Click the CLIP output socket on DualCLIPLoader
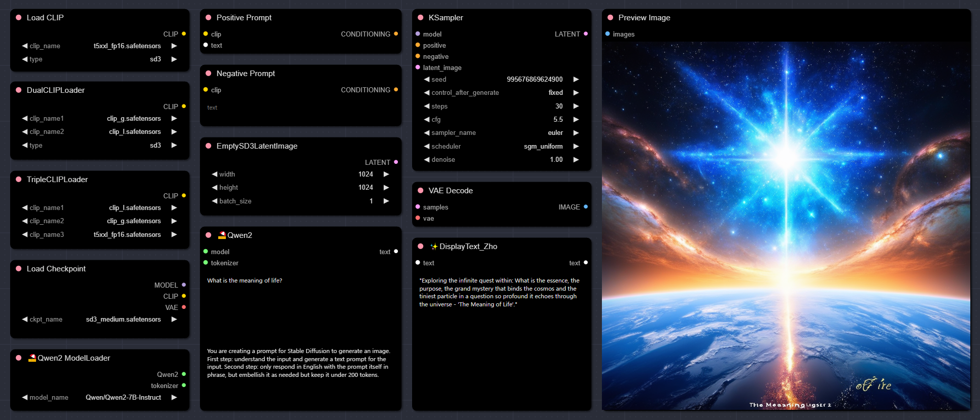Viewport: 980px width, 420px height. [184, 107]
